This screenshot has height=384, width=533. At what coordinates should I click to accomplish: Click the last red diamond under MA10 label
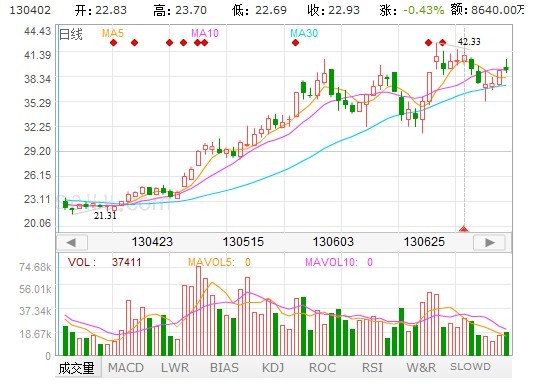[204, 43]
